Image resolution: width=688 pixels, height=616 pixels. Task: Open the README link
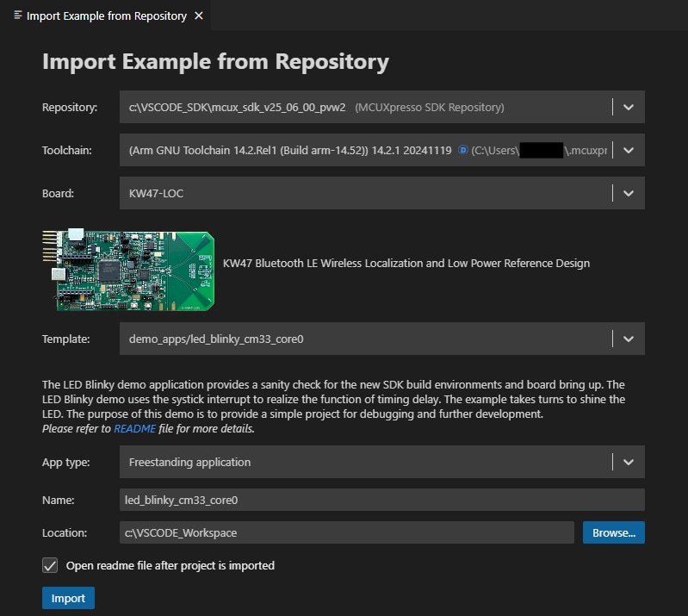(134, 428)
